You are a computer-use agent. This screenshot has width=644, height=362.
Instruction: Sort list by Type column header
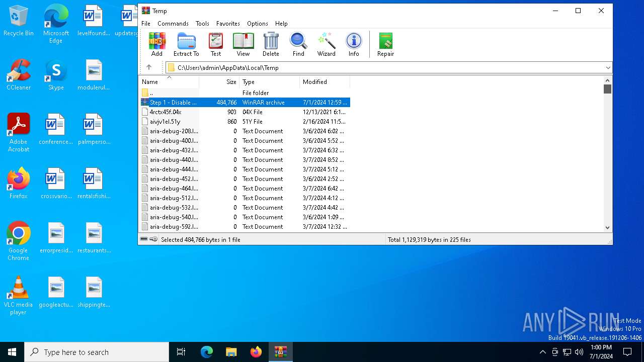tap(270, 81)
